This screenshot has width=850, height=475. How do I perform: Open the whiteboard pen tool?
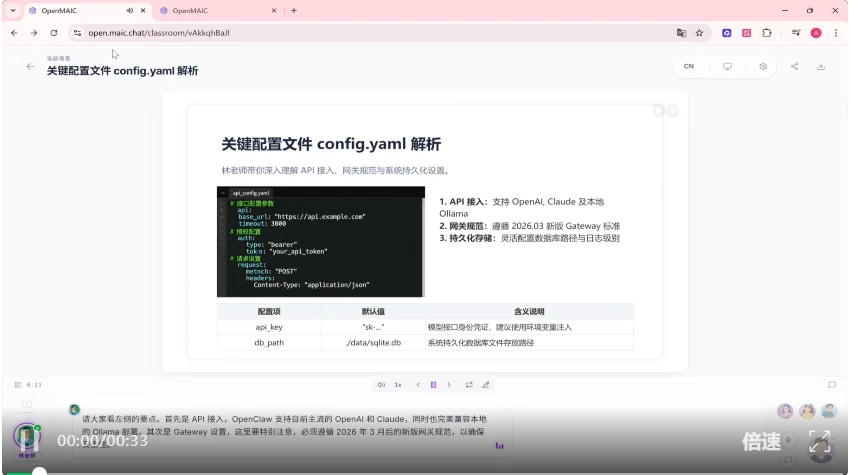tap(486, 384)
